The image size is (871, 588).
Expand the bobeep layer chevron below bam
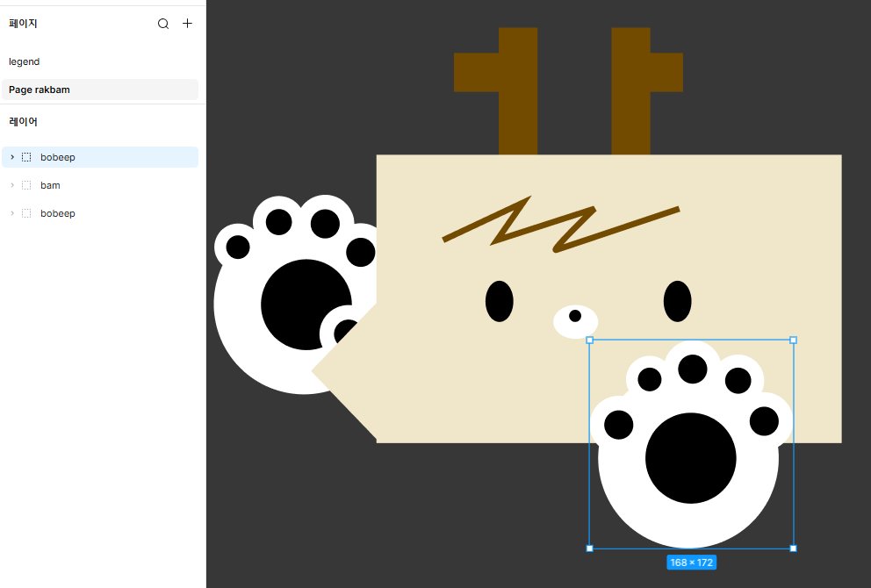(12, 213)
